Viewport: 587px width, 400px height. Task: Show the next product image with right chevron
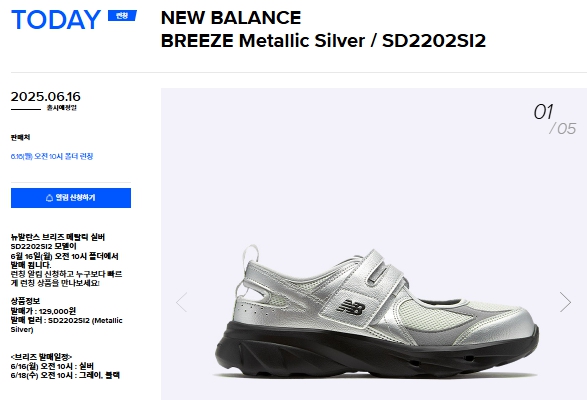pyautogui.click(x=565, y=302)
